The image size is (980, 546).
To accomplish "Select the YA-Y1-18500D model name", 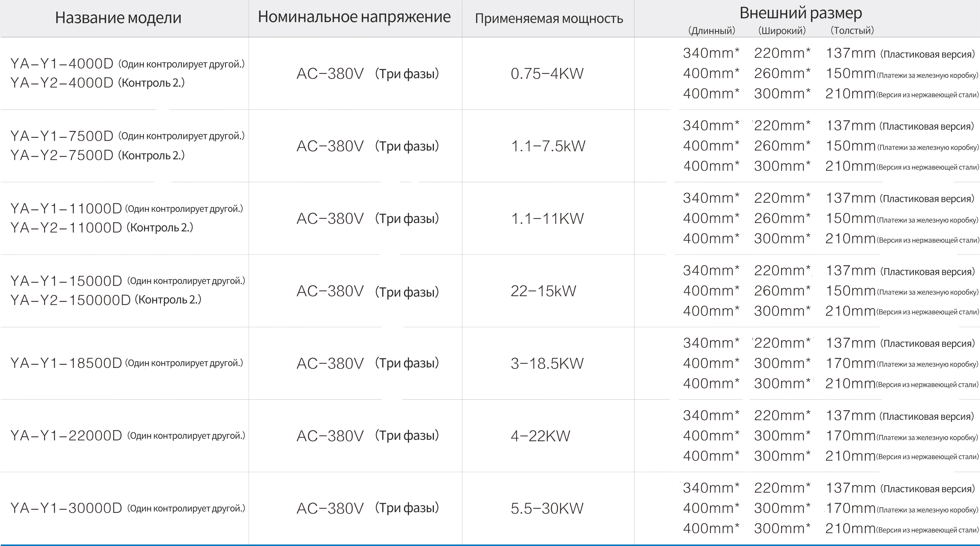I will pyautogui.click(x=66, y=363).
